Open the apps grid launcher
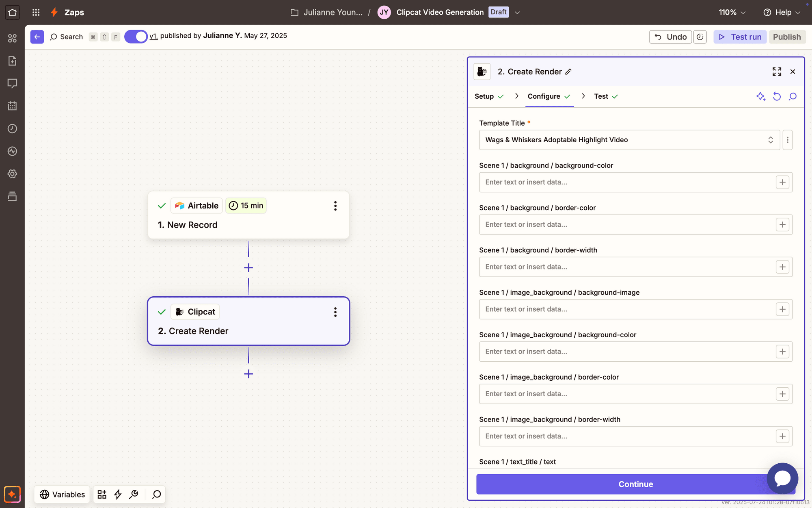812x508 pixels. [x=36, y=12]
